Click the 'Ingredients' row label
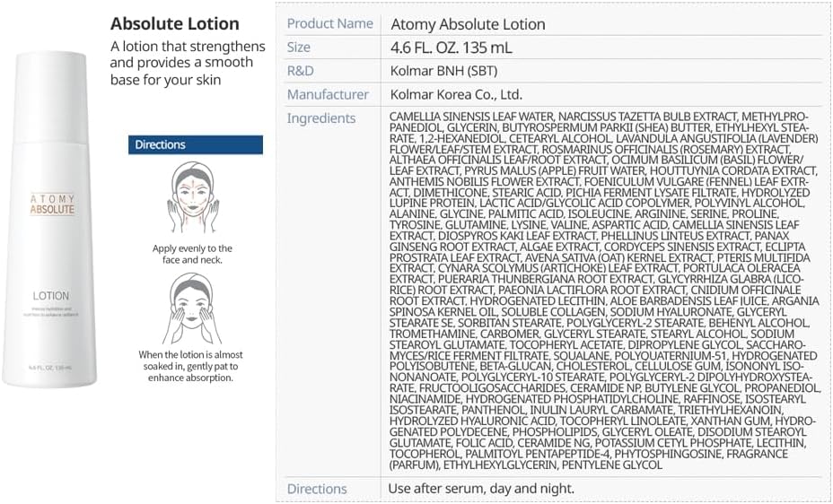The height and width of the screenshot is (504, 833). point(321,118)
